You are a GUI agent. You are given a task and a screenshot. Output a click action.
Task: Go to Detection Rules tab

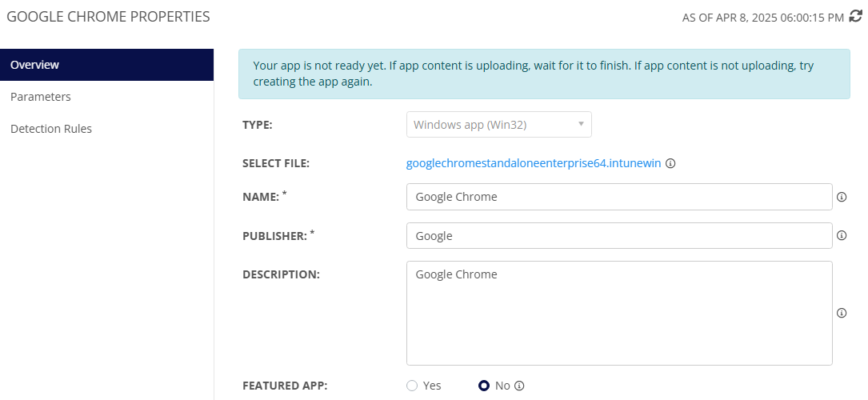51,129
